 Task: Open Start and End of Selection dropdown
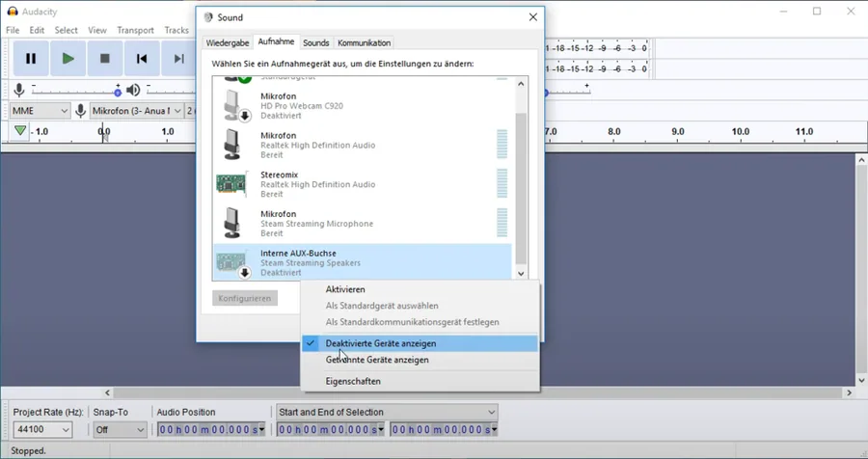tap(387, 412)
